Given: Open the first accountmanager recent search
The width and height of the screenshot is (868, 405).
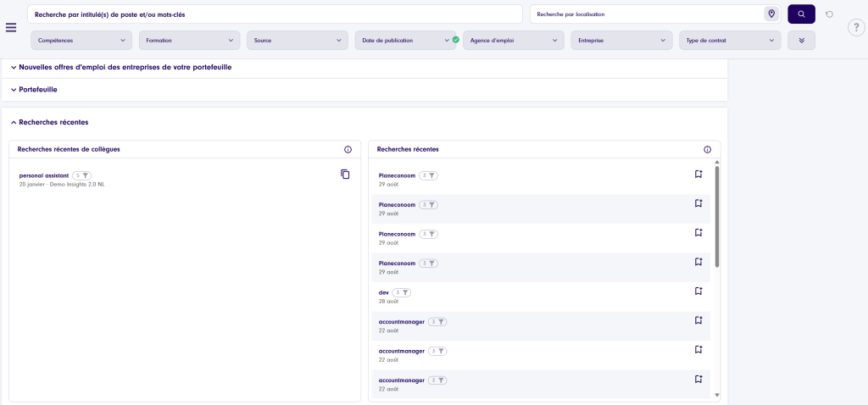Looking at the screenshot, I should (x=401, y=322).
